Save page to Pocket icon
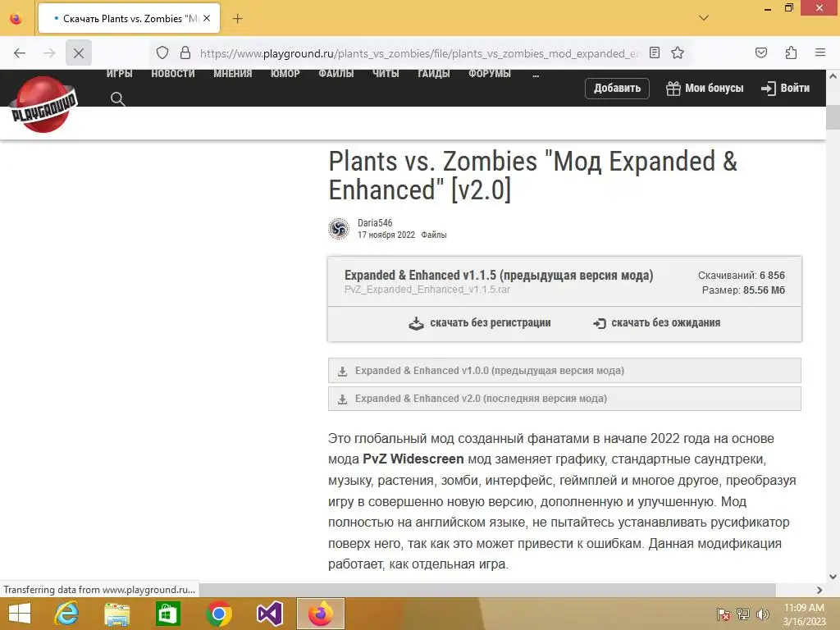 (x=760, y=52)
